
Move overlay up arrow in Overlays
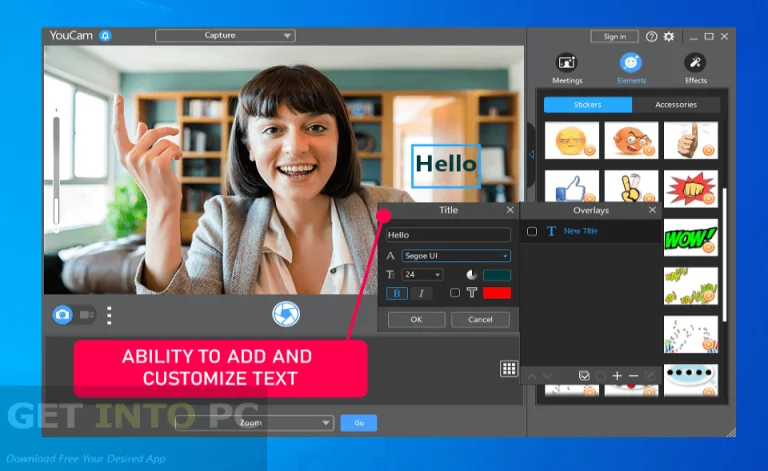coord(532,376)
